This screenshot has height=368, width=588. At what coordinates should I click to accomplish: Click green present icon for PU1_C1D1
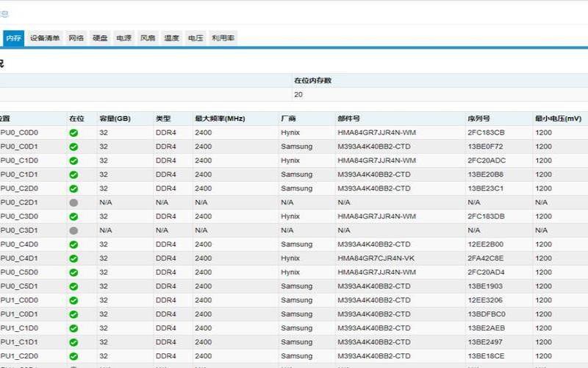point(74,342)
